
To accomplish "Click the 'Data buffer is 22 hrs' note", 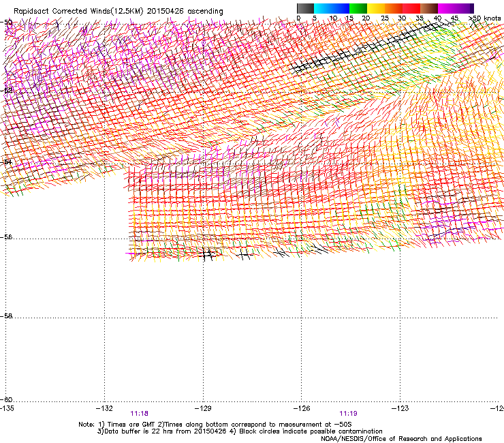I will (x=240, y=431).
